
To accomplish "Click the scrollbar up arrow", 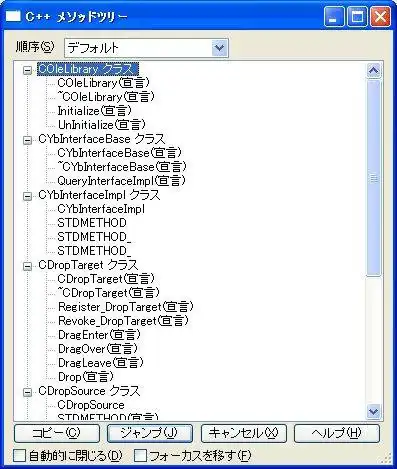I will [373, 70].
